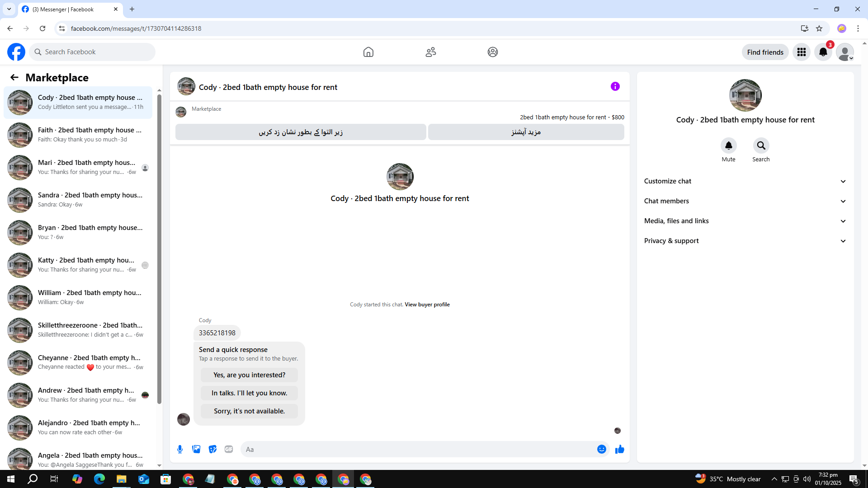Click the browser address bar URL
The width and height of the screenshot is (868, 488).
tap(136, 28)
